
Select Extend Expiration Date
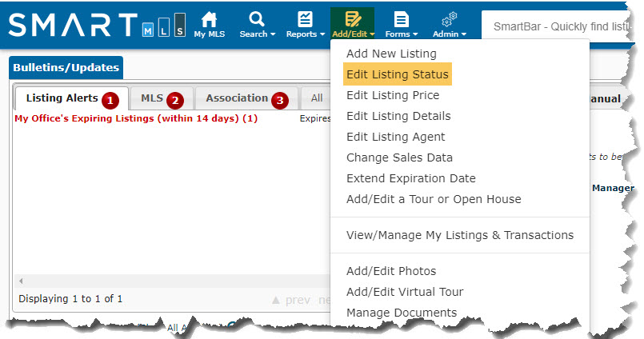coord(410,178)
